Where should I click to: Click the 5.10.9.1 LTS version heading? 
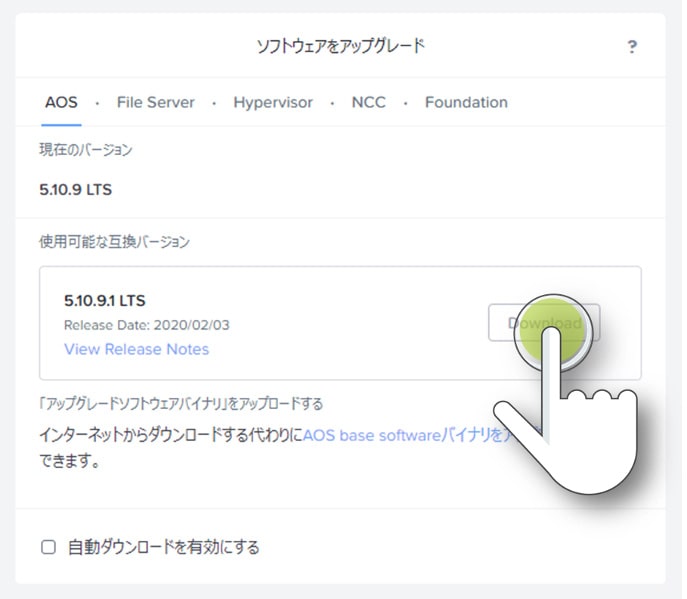click(x=106, y=300)
